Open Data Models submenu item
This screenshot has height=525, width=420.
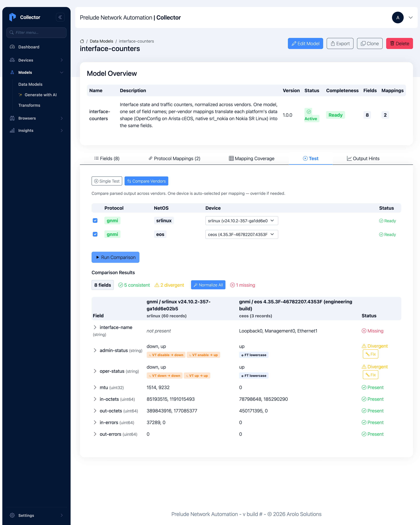30,84
